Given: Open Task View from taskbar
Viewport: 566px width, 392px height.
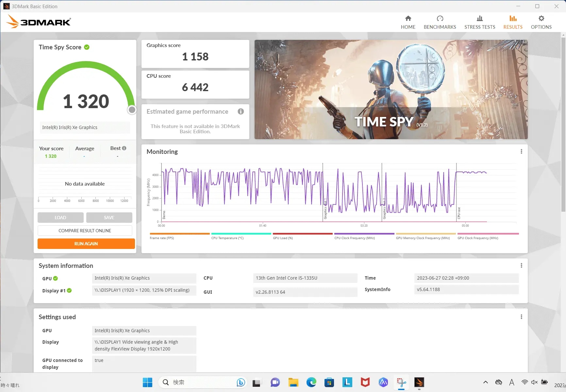Looking at the screenshot, I should 257,382.
